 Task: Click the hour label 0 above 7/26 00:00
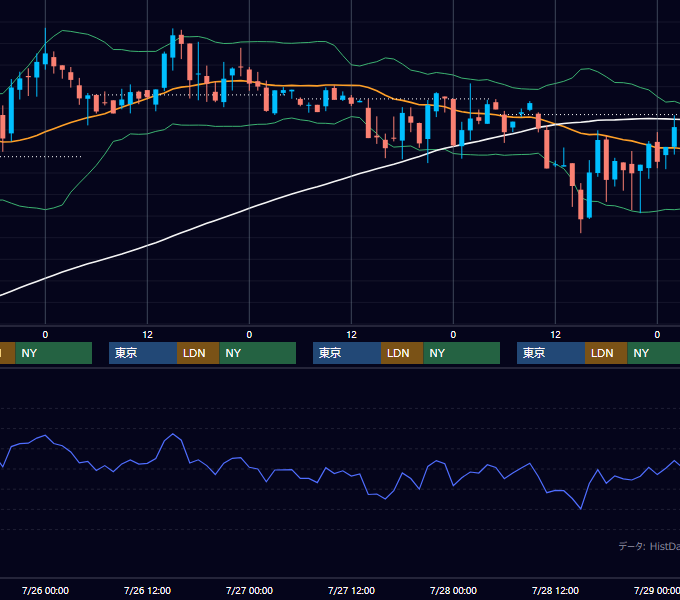pos(45,335)
